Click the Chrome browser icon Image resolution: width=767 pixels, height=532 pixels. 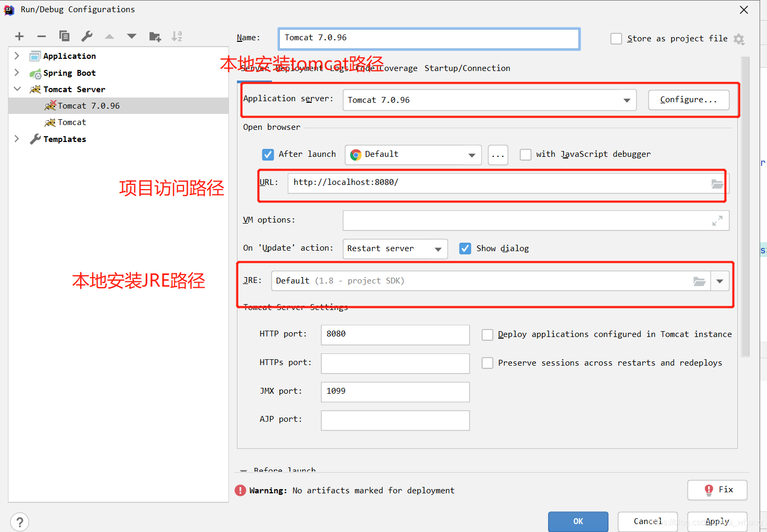[356, 154]
